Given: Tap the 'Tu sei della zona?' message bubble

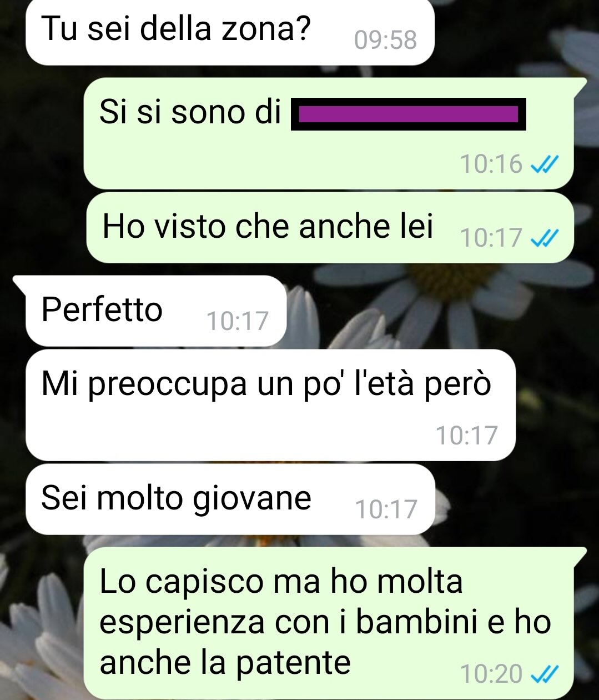Looking at the screenshot, I should (230, 32).
